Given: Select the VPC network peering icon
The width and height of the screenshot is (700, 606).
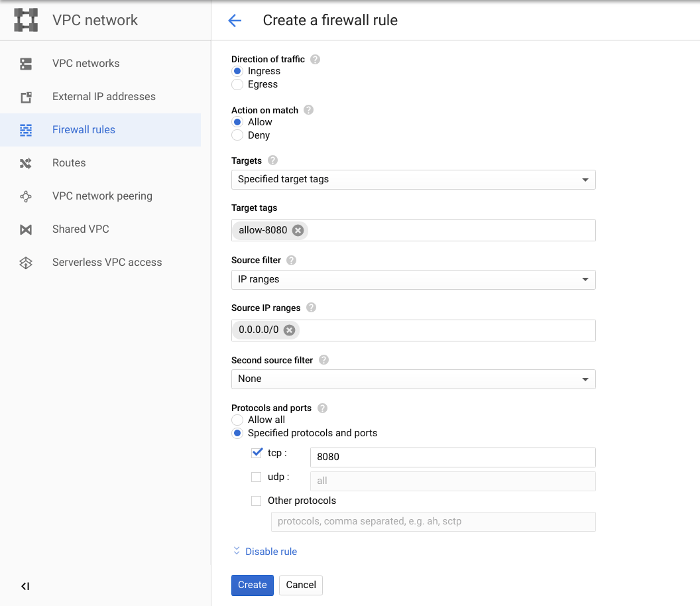Looking at the screenshot, I should pyautogui.click(x=25, y=196).
